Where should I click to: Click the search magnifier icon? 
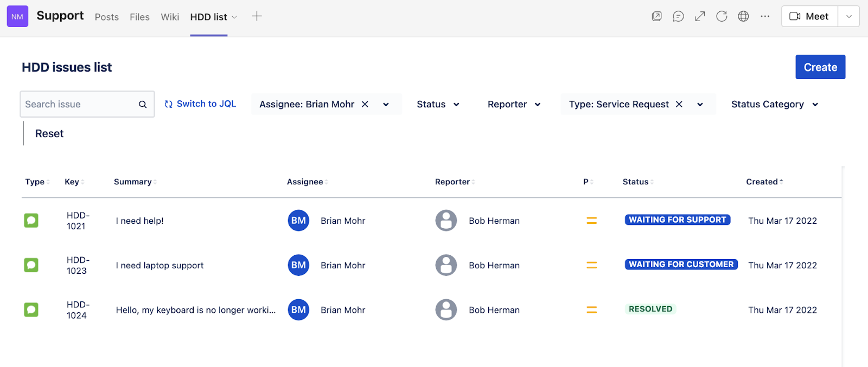(143, 105)
